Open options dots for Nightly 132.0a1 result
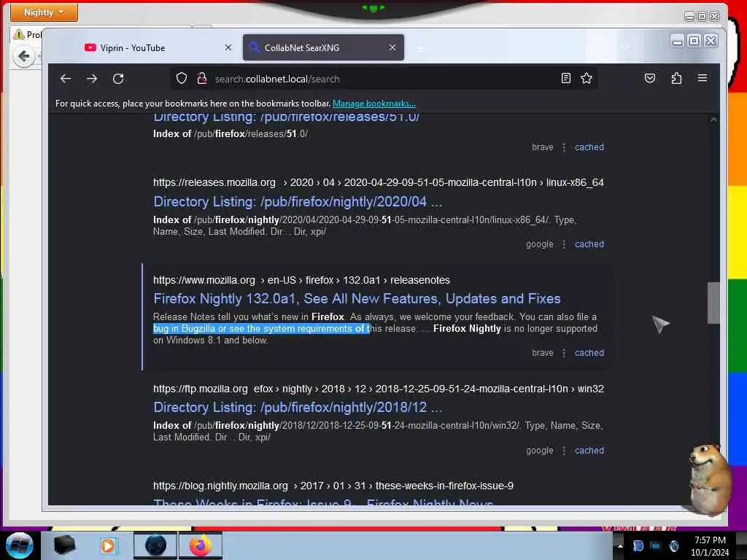747x560 pixels. 564,352
